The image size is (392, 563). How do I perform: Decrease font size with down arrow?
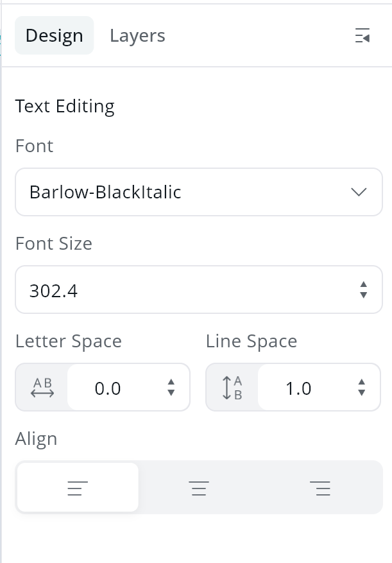(364, 295)
